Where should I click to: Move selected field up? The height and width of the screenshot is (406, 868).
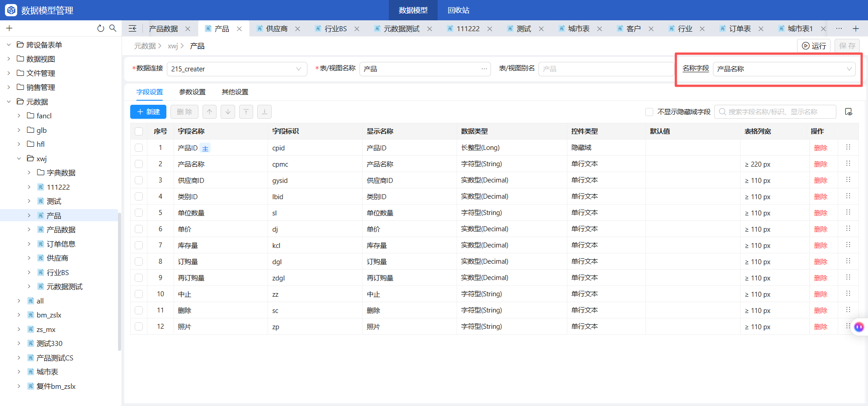click(x=209, y=112)
